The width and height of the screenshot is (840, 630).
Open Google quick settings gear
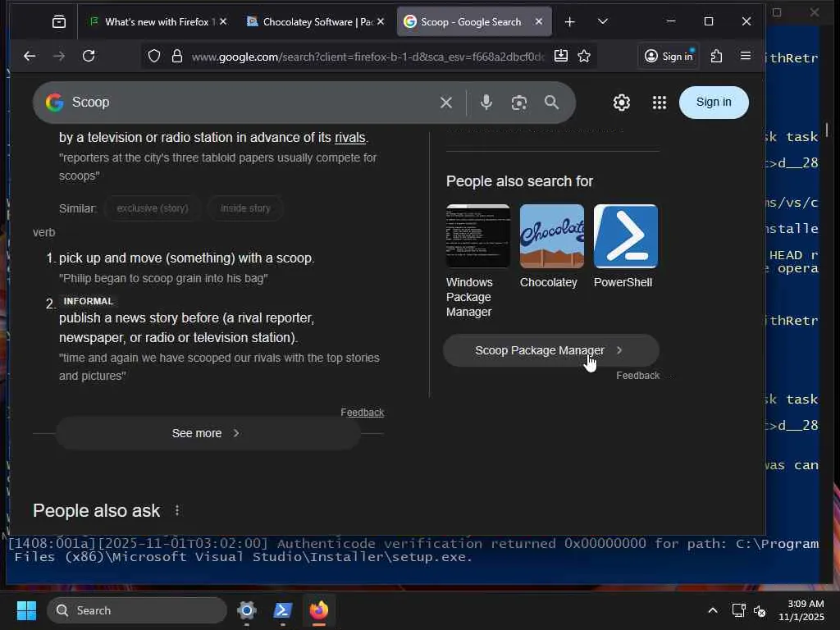[x=622, y=103]
